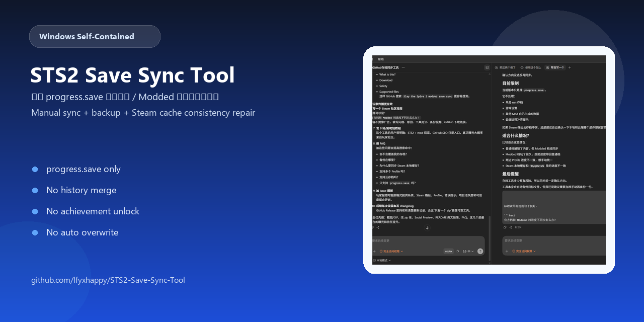644x322 pixels.
Task: Click the 'progress.save only' bullet
Action: (x=84, y=169)
